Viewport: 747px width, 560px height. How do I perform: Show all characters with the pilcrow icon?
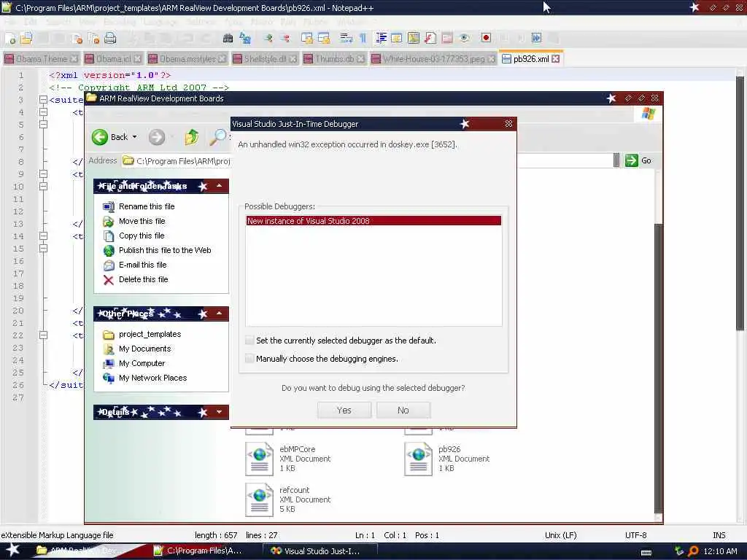point(363,39)
